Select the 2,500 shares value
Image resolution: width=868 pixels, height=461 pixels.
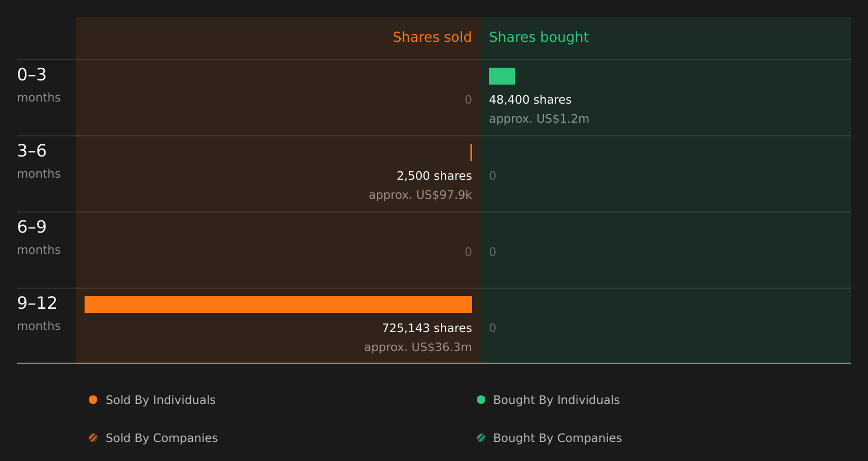point(435,176)
